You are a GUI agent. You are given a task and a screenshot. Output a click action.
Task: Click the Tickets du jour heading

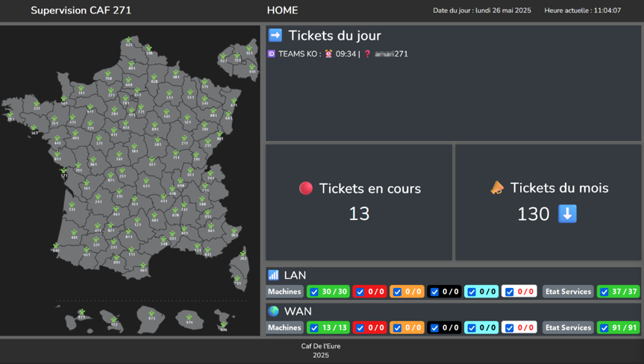coord(335,35)
